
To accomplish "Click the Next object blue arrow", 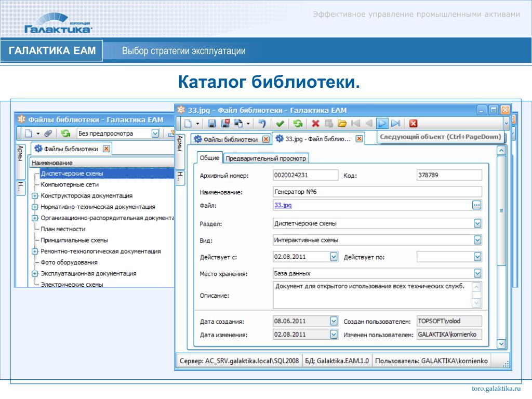I will tap(382, 124).
